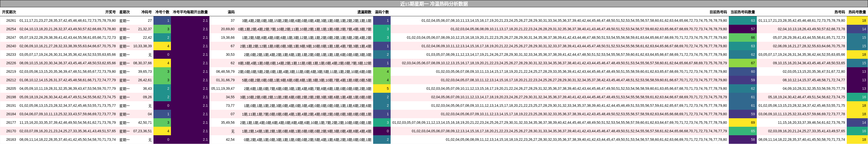Select the 开奖期次 column header
Viewport: 868px width, 144px height.
click(x=9, y=12)
